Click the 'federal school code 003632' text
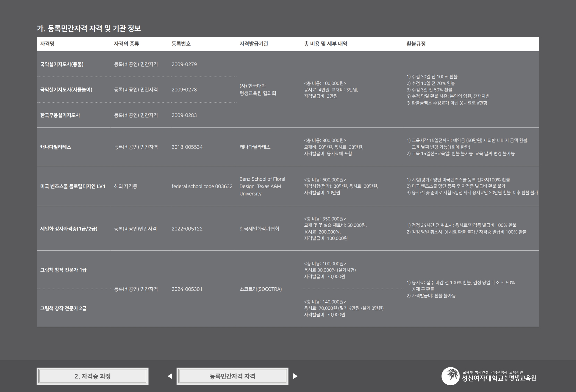The width and height of the screenshot is (576, 392). 202,186
